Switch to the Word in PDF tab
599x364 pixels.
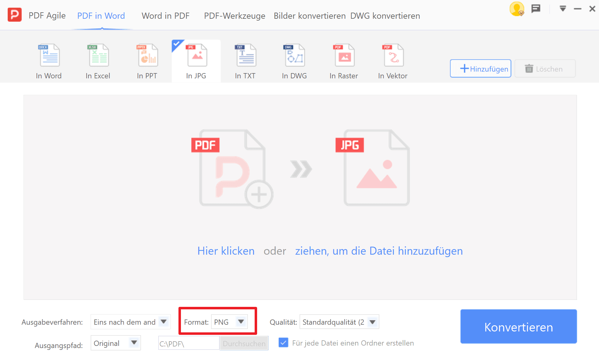(x=165, y=16)
